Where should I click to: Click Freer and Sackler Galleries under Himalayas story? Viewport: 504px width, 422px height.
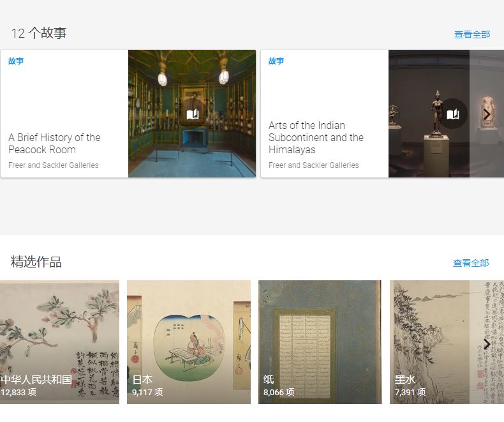click(314, 165)
